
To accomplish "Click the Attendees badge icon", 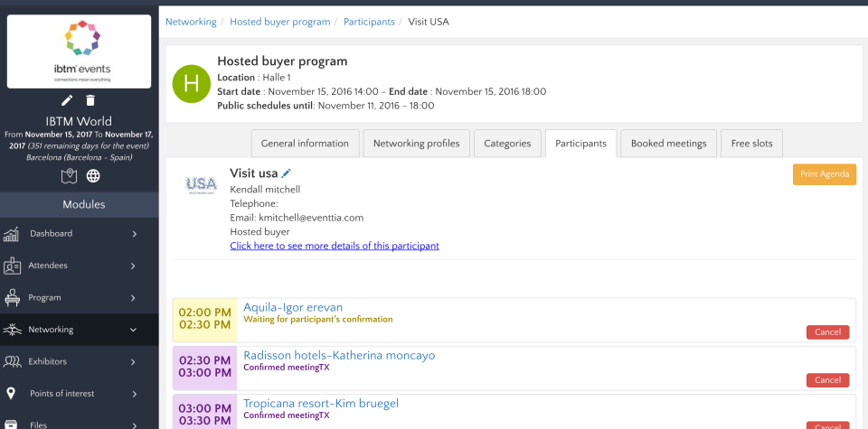I will click(13, 266).
